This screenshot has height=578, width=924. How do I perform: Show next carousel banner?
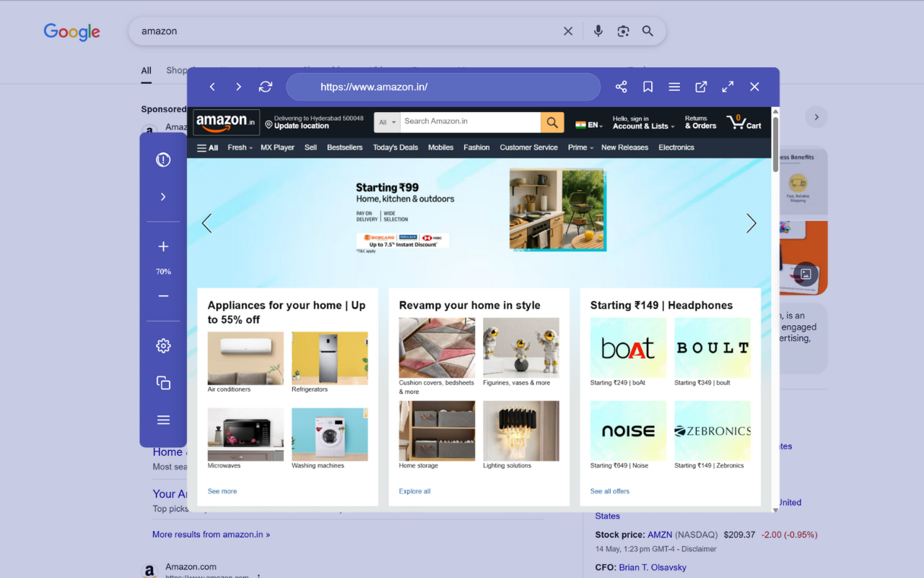click(x=751, y=223)
